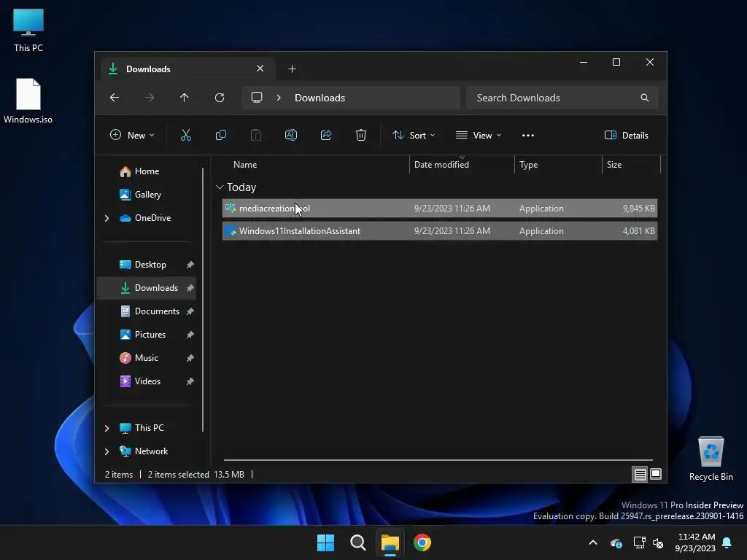Open the See more ellipsis menu
This screenshot has height=560, width=747.
click(x=528, y=135)
